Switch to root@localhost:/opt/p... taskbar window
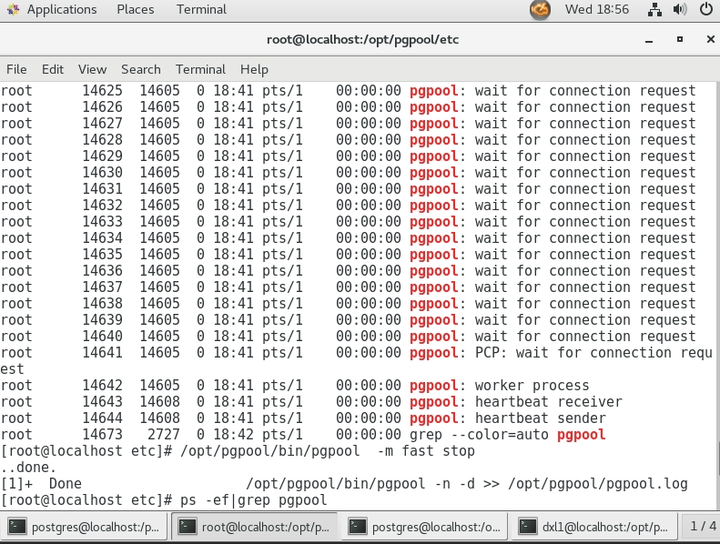720x544 pixels. (255, 527)
